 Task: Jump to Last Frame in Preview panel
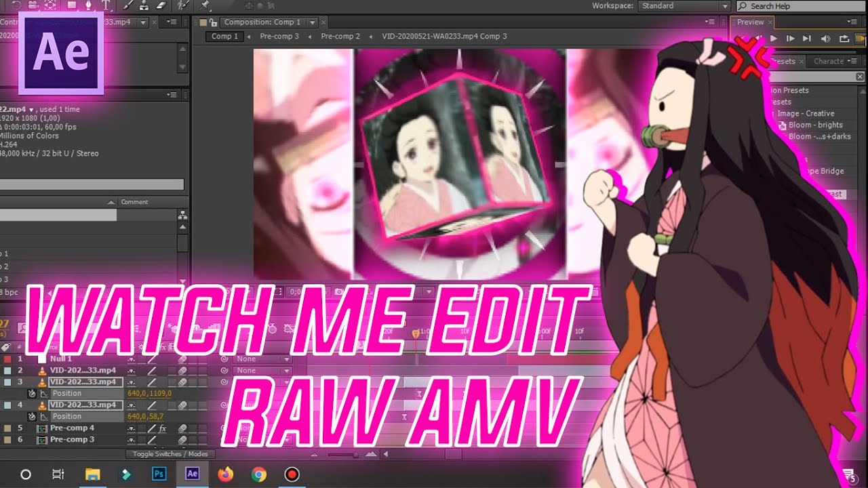click(807, 39)
